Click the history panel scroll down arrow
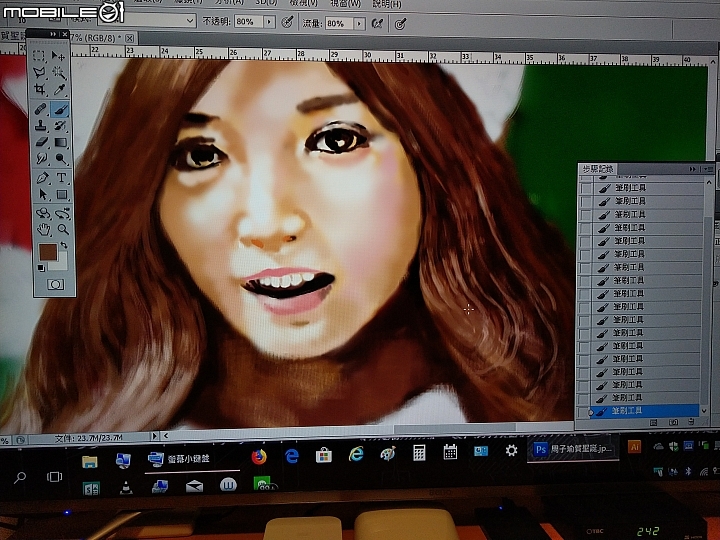The height and width of the screenshot is (540, 720). pyautogui.click(x=705, y=411)
